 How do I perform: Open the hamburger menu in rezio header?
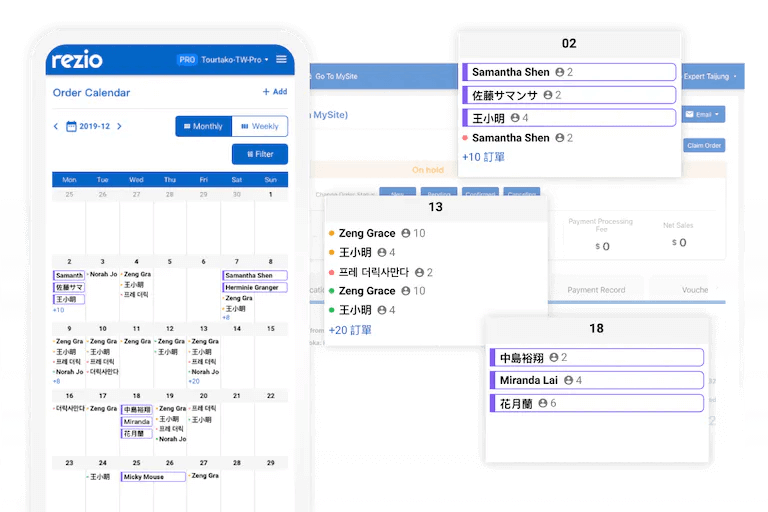(x=281, y=60)
